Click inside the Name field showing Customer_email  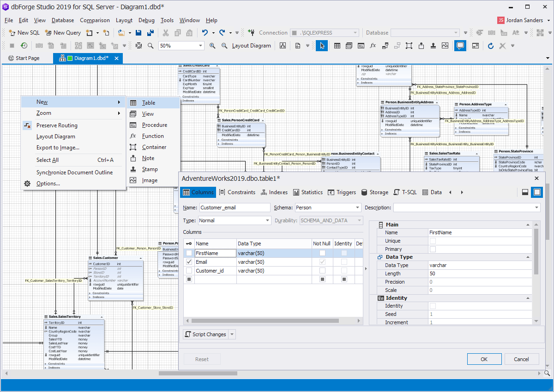[234, 208]
